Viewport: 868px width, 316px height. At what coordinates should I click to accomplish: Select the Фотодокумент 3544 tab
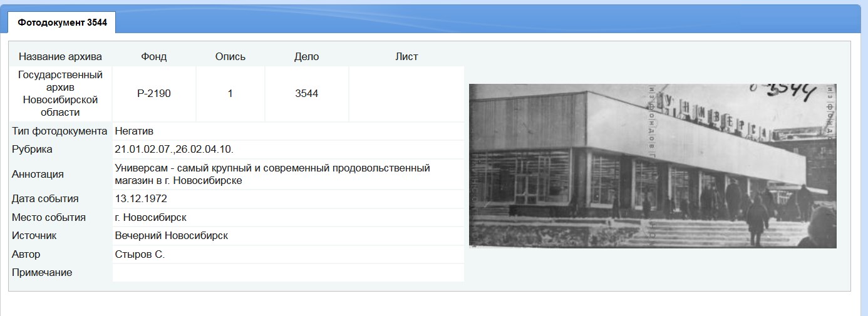pos(62,23)
